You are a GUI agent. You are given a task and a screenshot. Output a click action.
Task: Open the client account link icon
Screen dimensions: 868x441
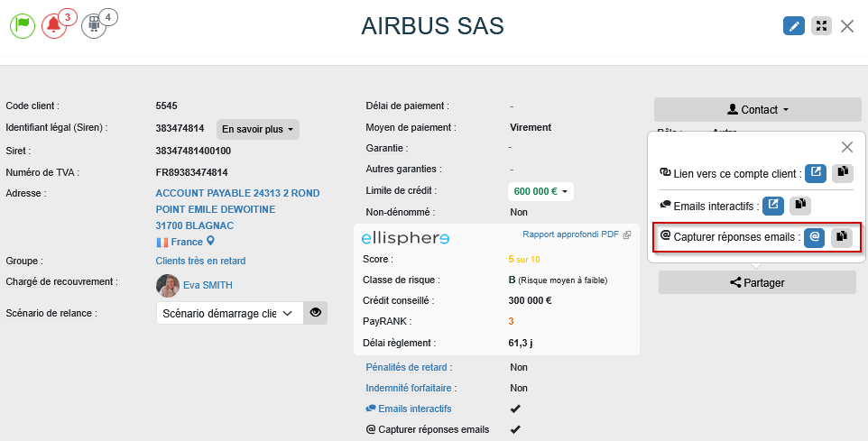pyautogui.click(x=816, y=172)
